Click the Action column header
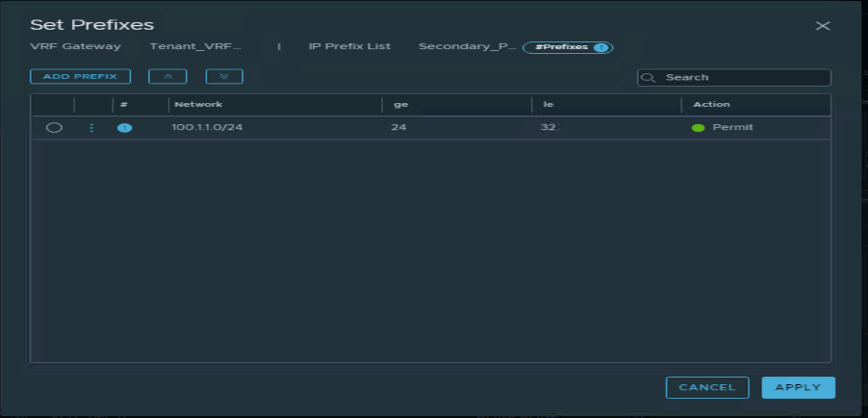 pyautogui.click(x=711, y=104)
